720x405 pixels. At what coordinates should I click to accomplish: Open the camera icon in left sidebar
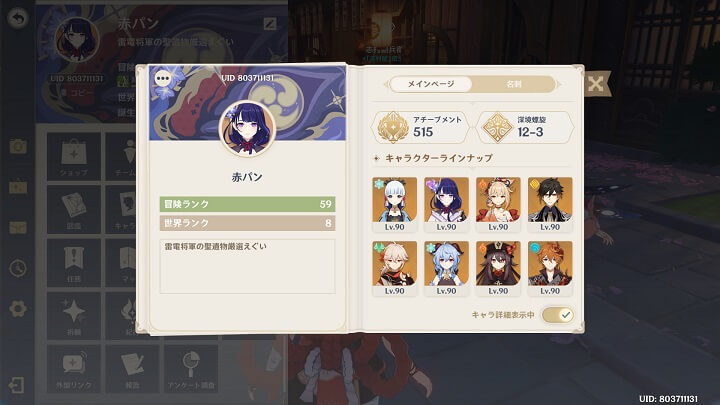[x=18, y=147]
